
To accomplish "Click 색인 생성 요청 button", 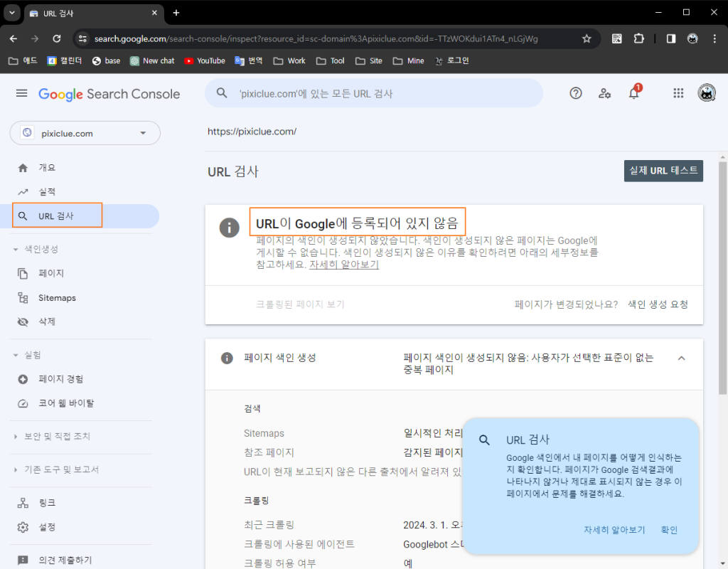I will pyautogui.click(x=658, y=304).
